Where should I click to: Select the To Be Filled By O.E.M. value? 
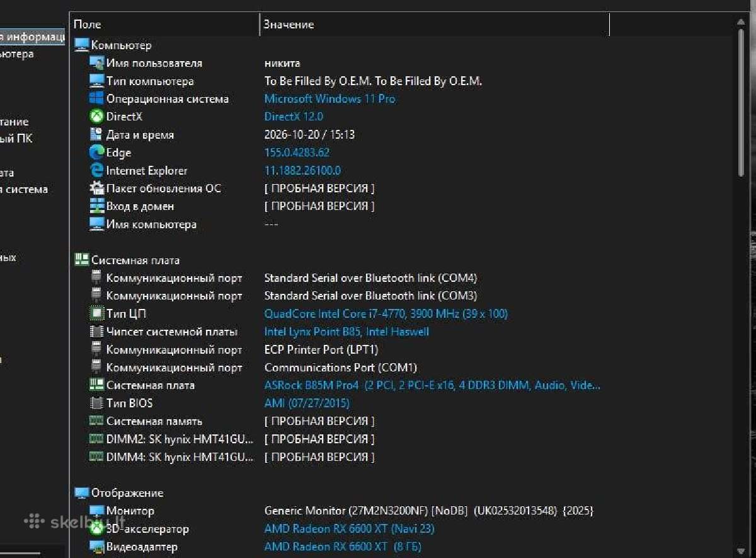[373, 81]
